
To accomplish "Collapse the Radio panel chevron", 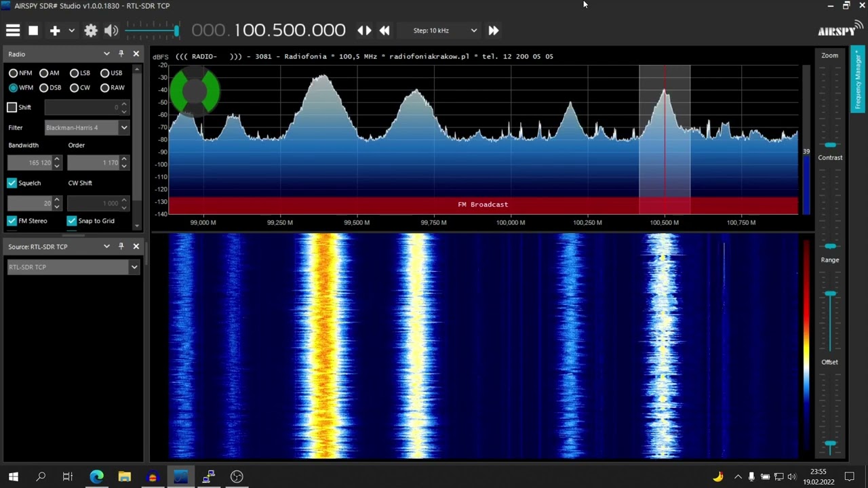I will click(x=106, y=54).
